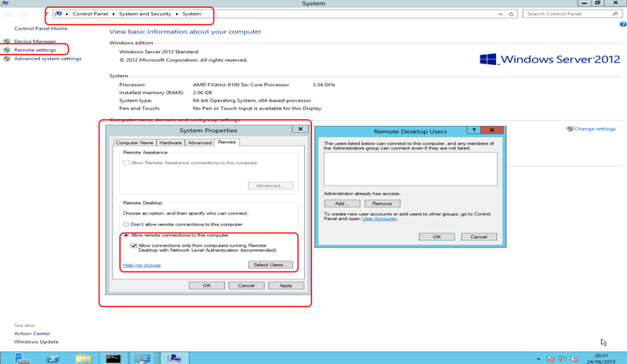Click shield icon beside Device Manager
Image resolution: width=627 pixels, height=364 pixels.
pos(7,41)
